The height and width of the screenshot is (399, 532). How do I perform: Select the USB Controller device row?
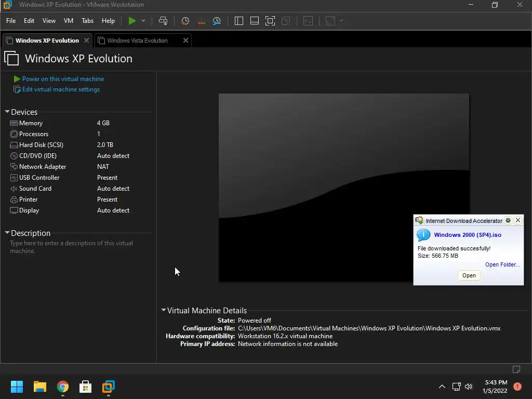(x=79, y=178)
